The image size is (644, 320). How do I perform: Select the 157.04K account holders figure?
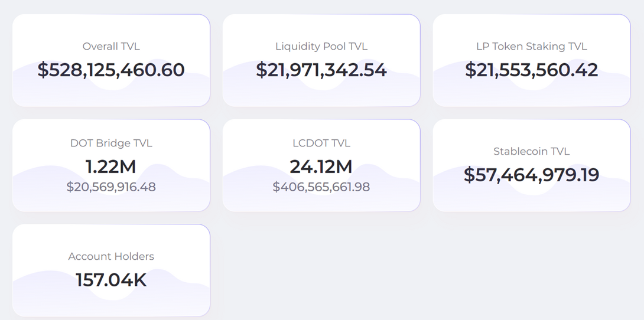[111, 280]
